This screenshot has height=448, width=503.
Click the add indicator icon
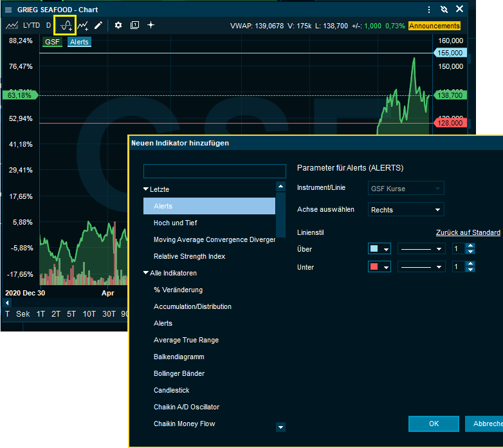65,25
